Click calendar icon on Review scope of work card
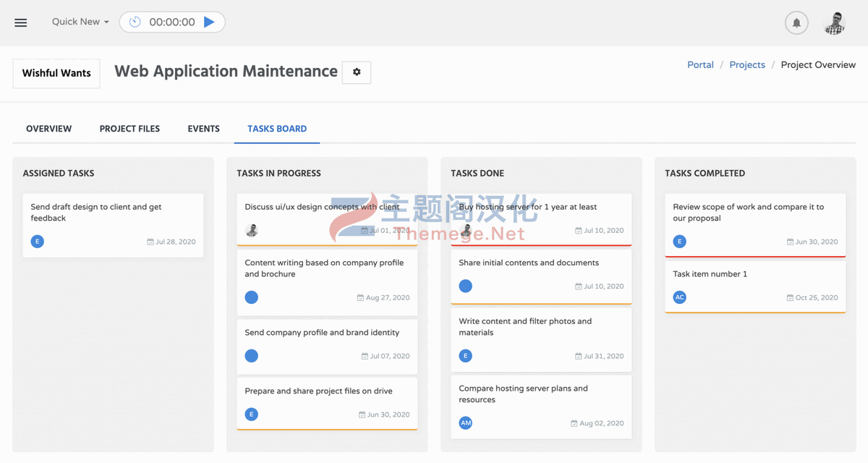The height and width of the screenshot is (463, 868). 791,242
